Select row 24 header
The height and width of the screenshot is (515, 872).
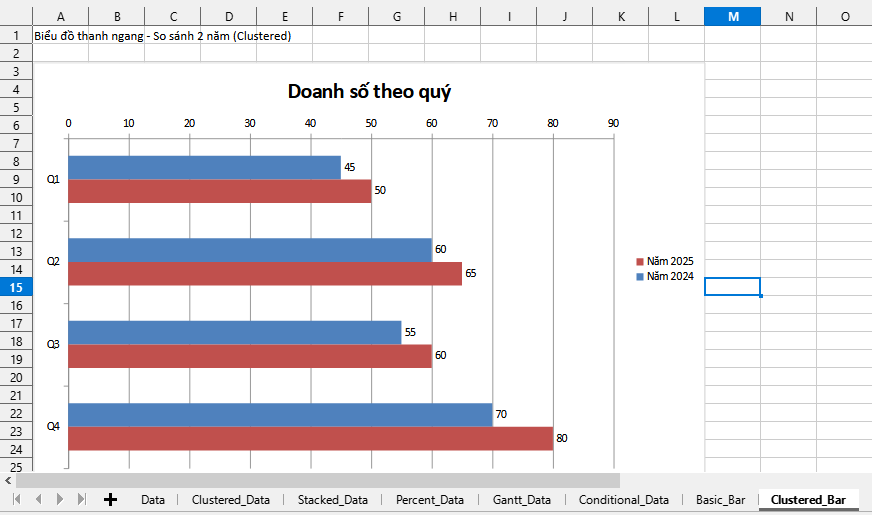tap(16, 449)
